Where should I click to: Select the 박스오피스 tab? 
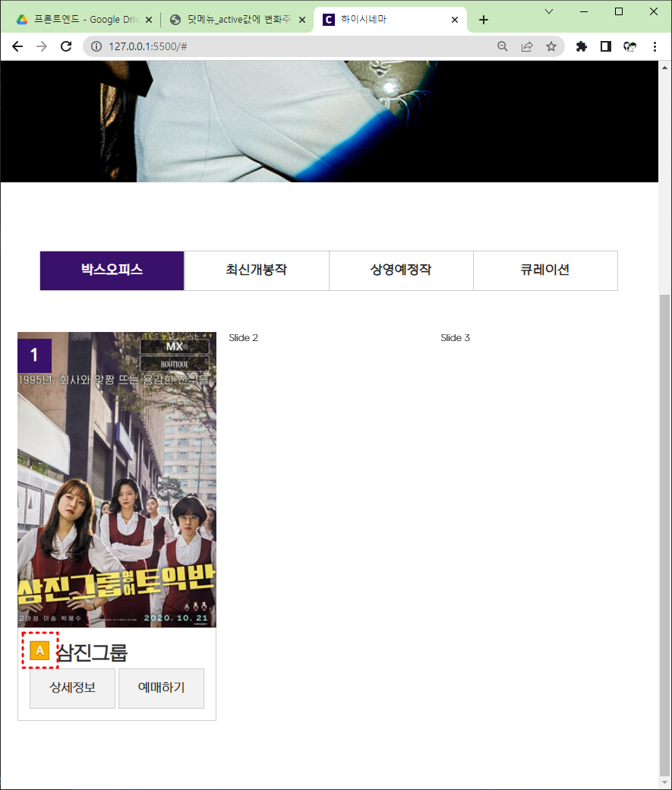coord(112,270)
